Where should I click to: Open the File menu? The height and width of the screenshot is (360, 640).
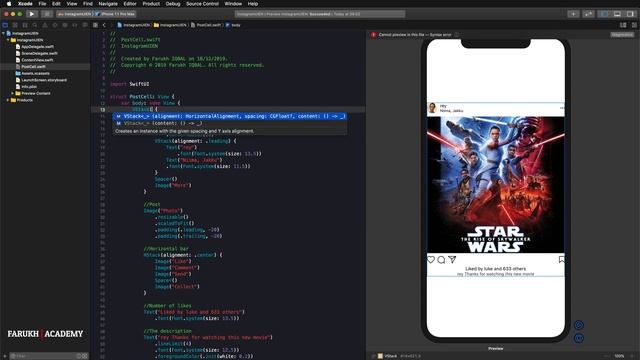[x=42, y=4]
